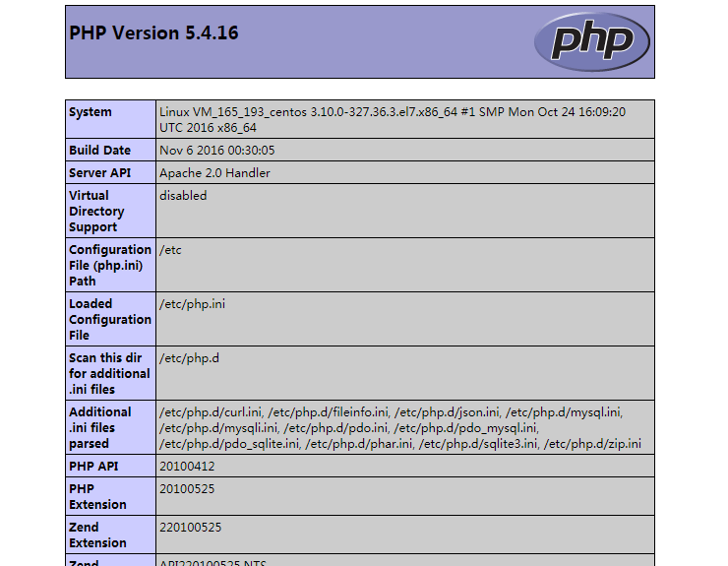This screenshot has width=728, height=566.
Task: Select the 'Apache 2.0 Handler' value
Action: 214,173
